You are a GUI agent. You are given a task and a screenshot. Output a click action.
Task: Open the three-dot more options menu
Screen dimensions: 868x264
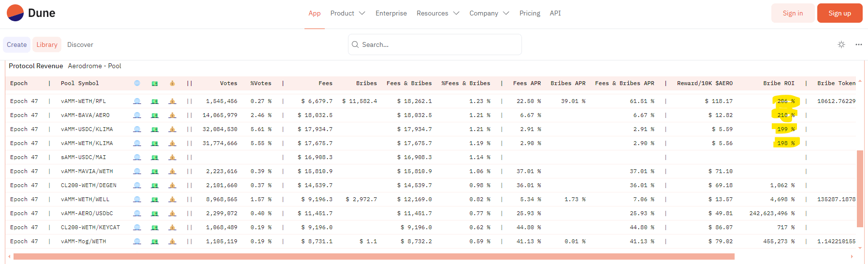click(x=858, y=44)
